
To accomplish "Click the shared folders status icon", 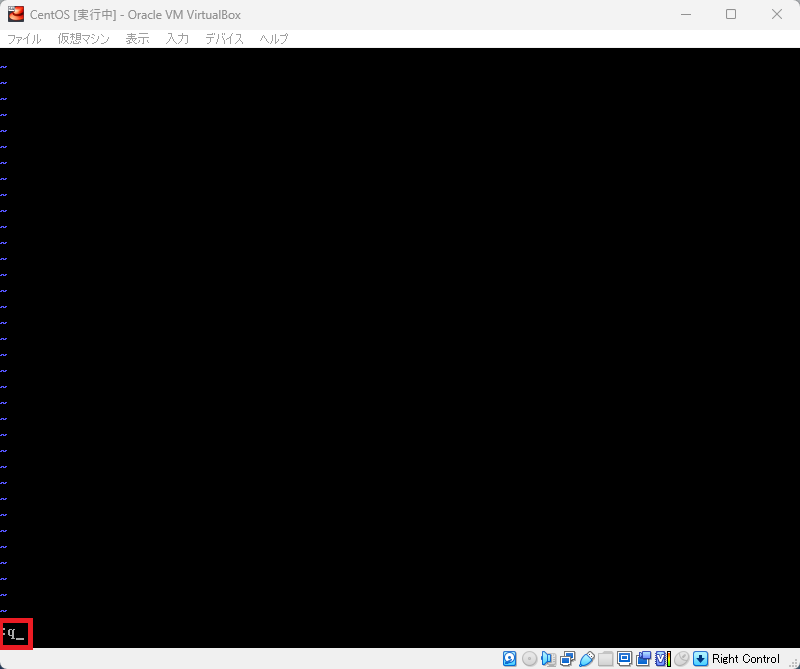I will (x=606, y=659).
